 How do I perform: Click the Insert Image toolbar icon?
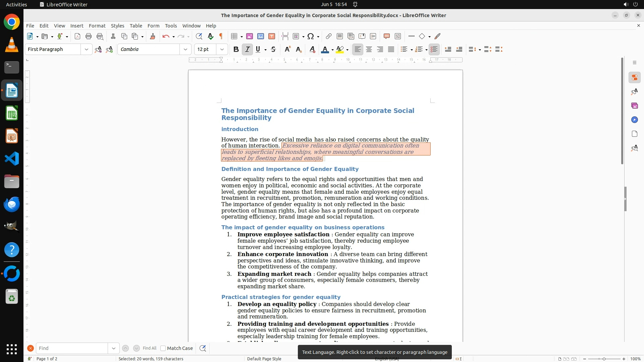[250, 36]
